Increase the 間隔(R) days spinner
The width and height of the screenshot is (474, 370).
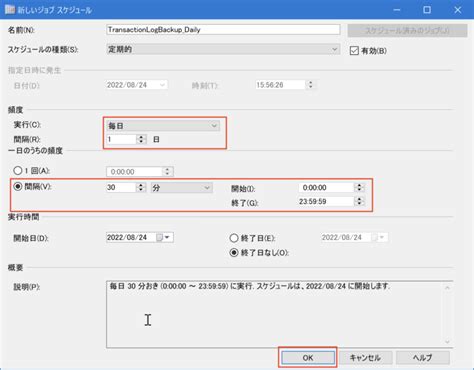141,137
